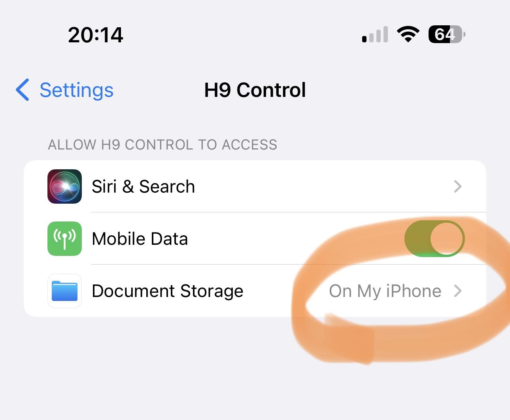
Task: Tap the Document Storage label text
Action: 168,291
